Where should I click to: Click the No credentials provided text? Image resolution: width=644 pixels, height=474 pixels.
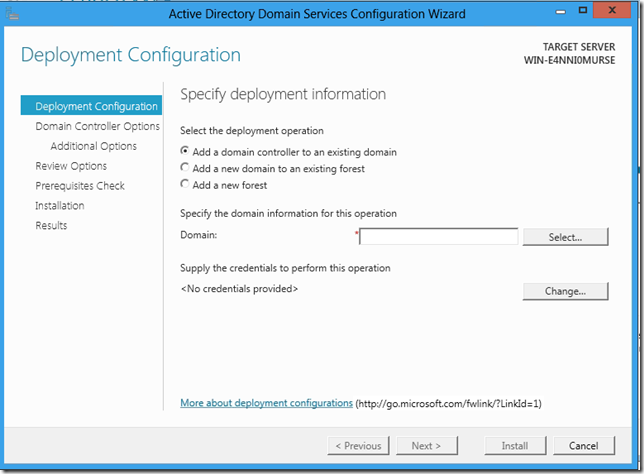[x=239, y=289]
